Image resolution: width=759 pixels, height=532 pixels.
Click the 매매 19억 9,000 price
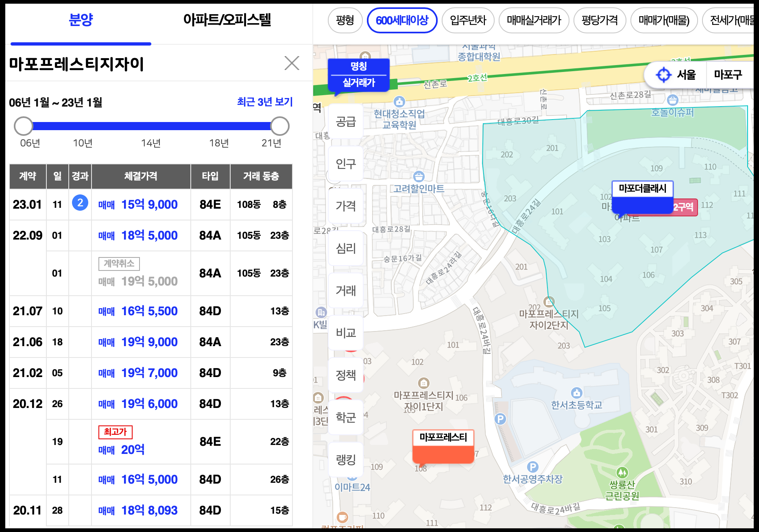tap(138, 342)
